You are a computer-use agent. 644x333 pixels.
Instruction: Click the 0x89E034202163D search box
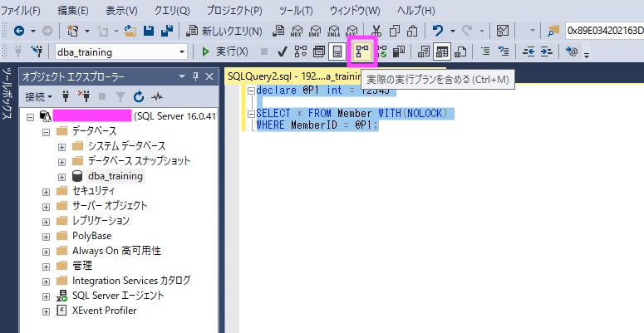(x=605, y=31)
